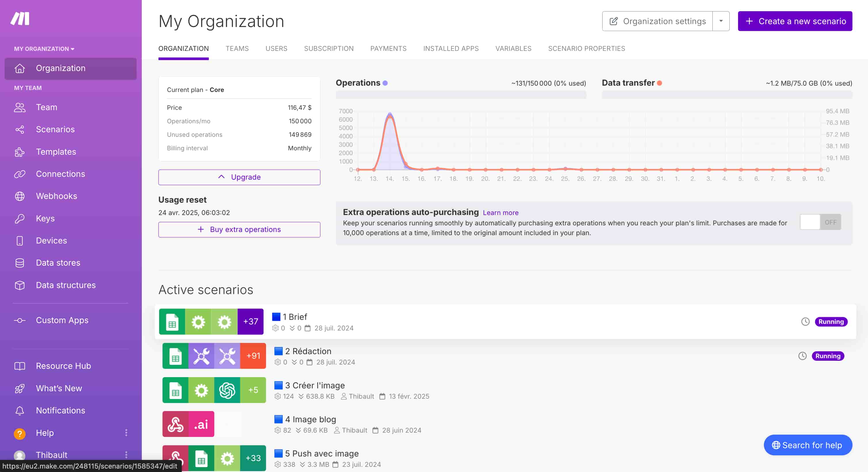The height and width of the screenshot is (472, 868).
Task: Click blue folder color square of 1 Brief
Action: tap(276, 317)
